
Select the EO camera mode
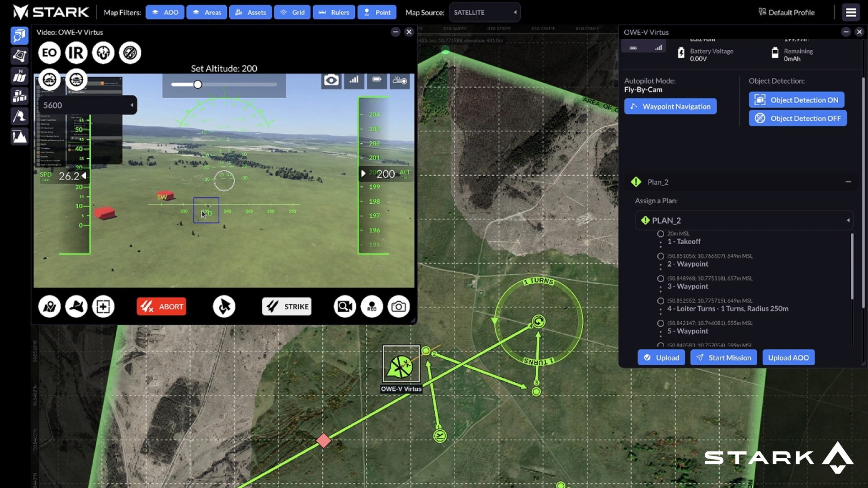click(x=49, y=53)
